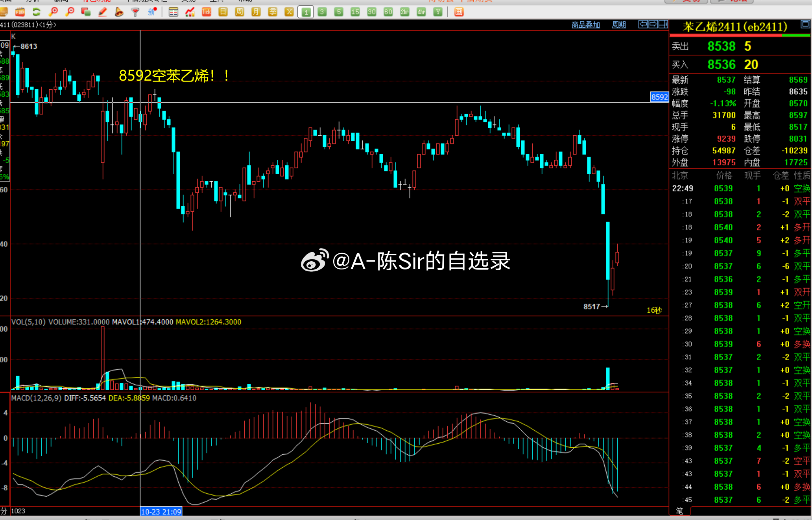Maximize the 苯乙烯2411 quote panel
This screenshot has width=812, height=520.
click(x=805, y=24)
